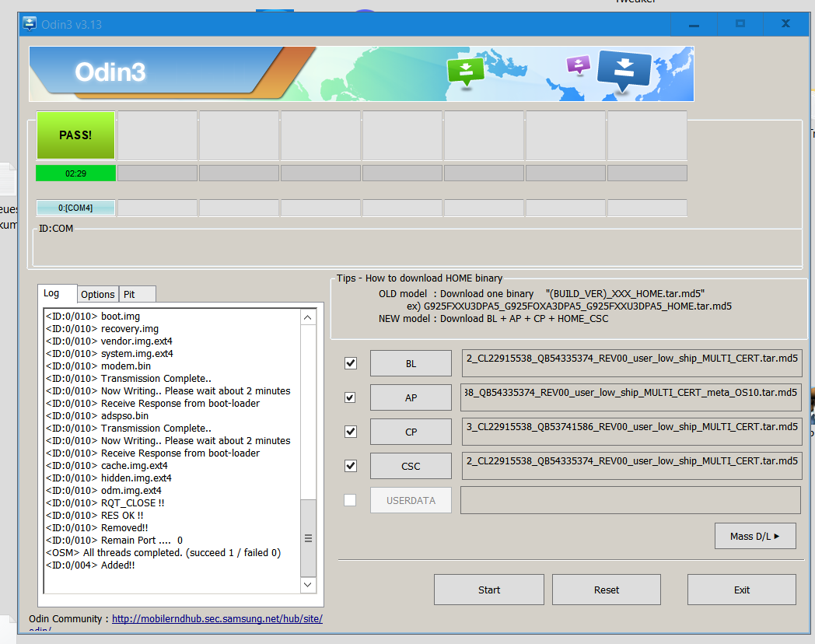This screenshot has width=815, height=644.
Task: Click the BL file path field
Action: coord(631,362)
